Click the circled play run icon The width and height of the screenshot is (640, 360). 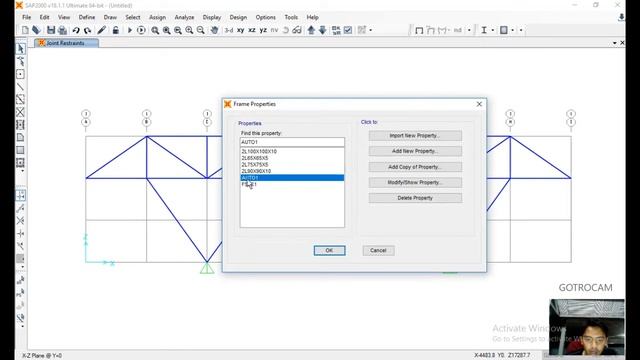pos(141,30)
